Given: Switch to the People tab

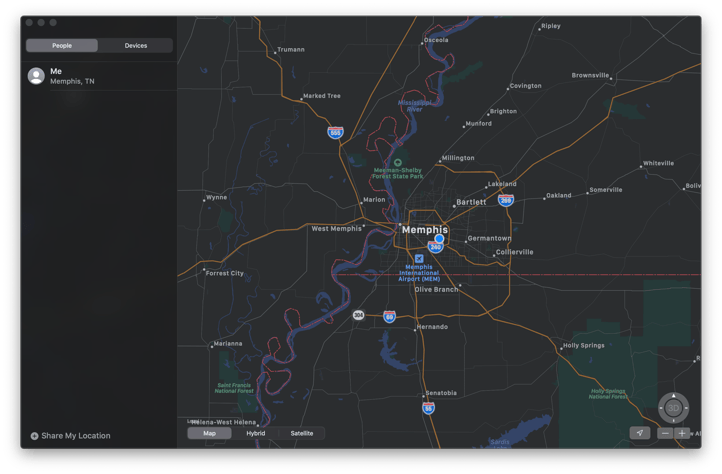Looking at the screenshot, I should (x=62, y=46).
